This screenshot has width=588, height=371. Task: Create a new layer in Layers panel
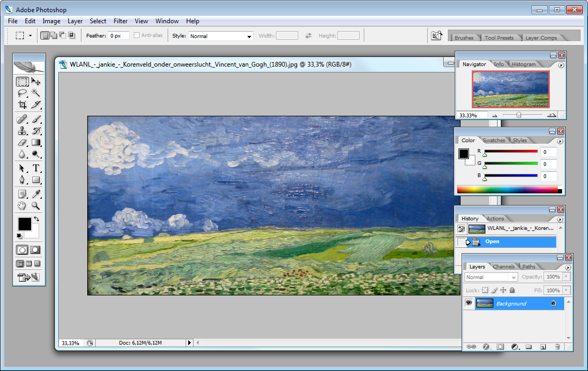pos(543,347)
